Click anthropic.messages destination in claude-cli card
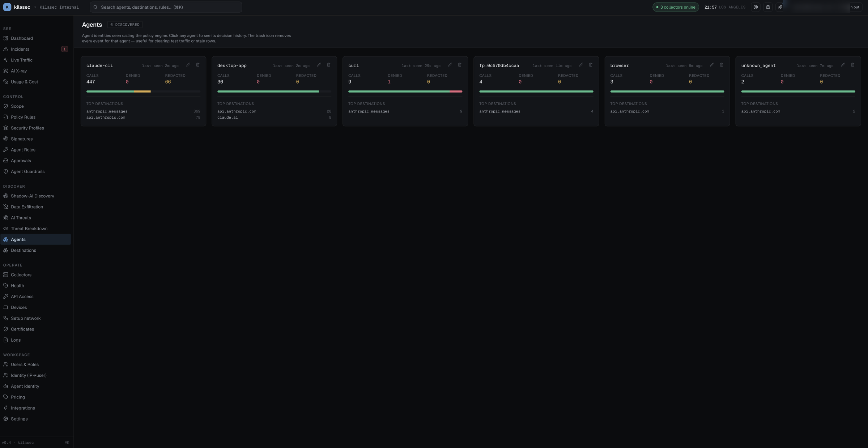 pyautogui.click(x=107, y=111)
